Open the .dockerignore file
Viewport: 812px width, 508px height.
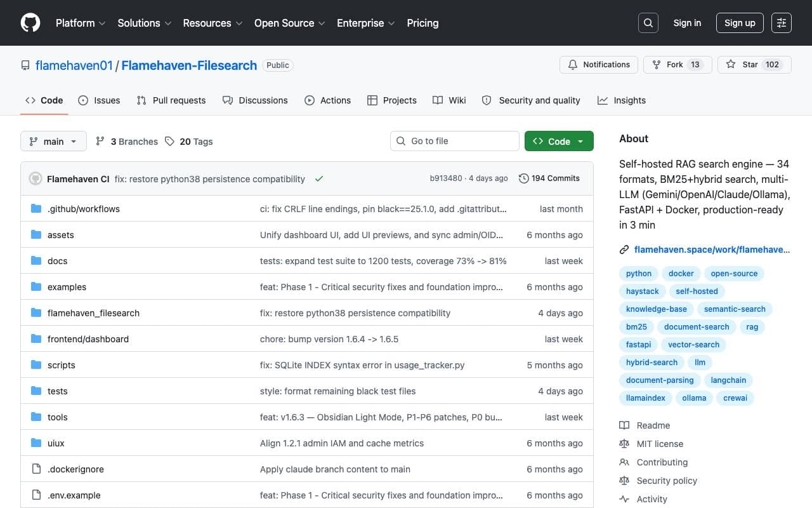(75, 469)
